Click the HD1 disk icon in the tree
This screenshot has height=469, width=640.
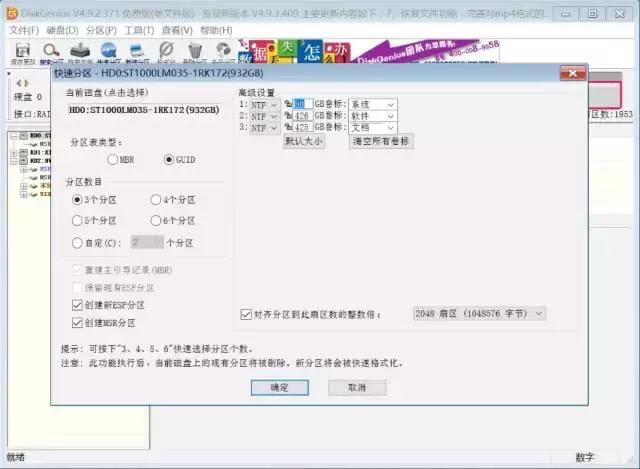pyautogui.click(x=24, y=153)
